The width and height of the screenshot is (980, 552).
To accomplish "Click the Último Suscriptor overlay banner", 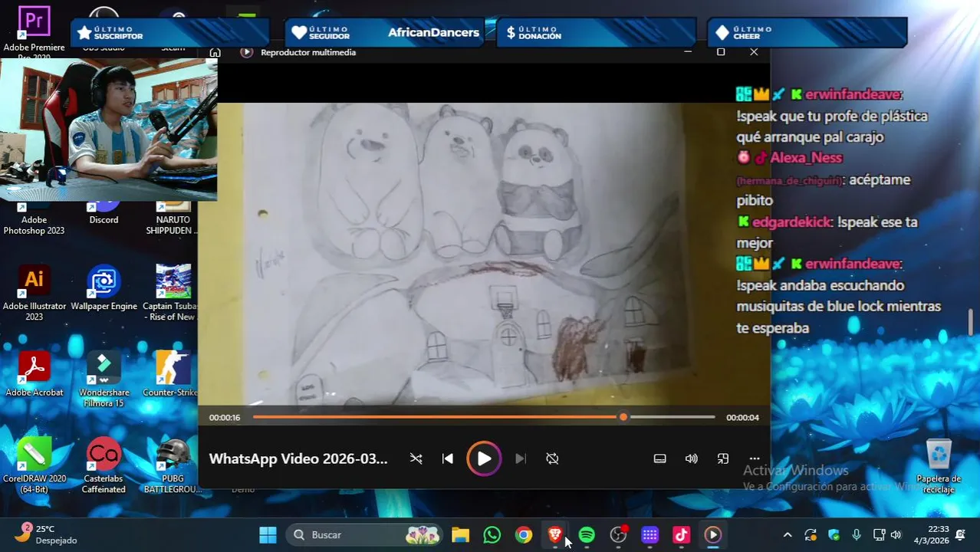I will pos(170,32).
